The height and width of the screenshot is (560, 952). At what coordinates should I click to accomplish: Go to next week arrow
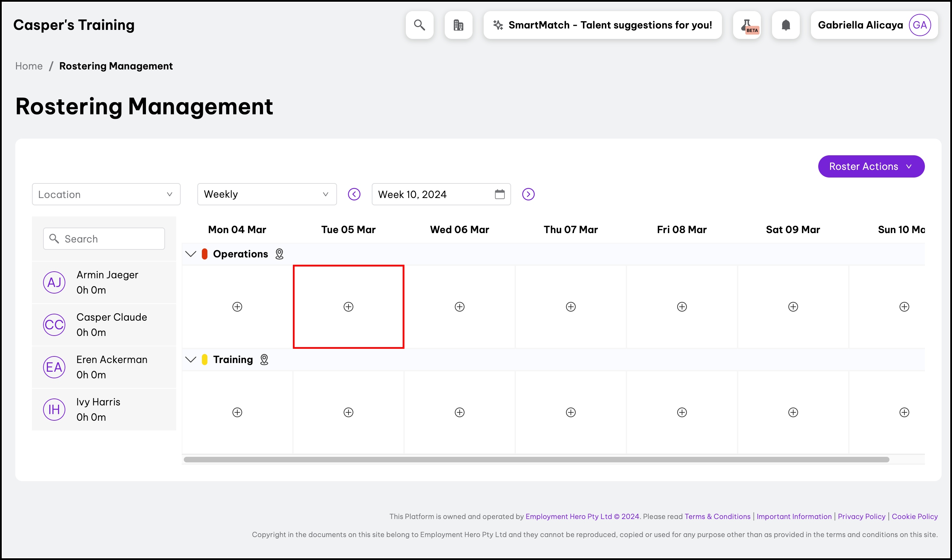tap(528, 194)
